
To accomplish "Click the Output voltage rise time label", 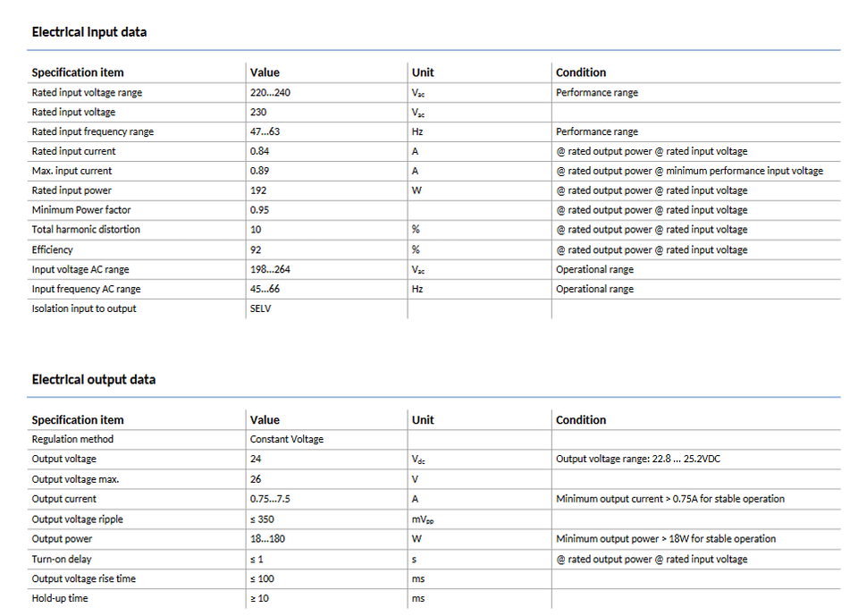I will (84, 578).
